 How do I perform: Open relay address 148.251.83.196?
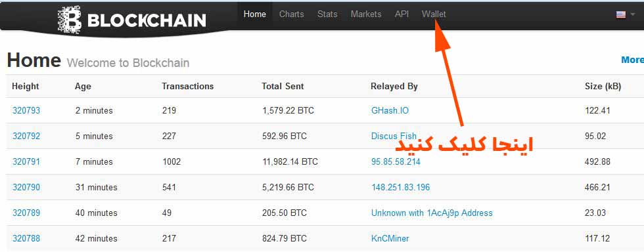click(x=400, y=187)
